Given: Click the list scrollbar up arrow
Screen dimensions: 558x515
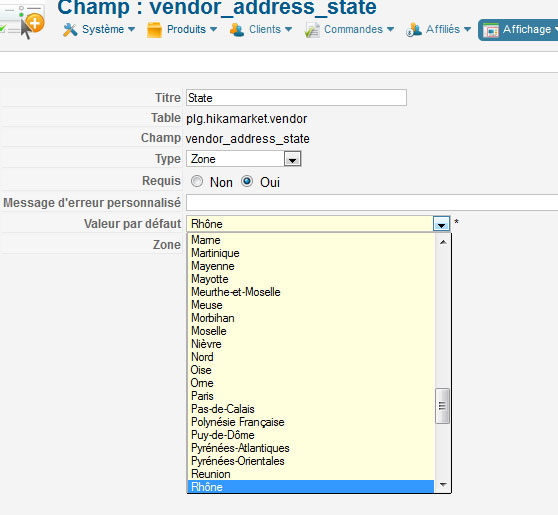Looking at the screenshot, I should click(443, 242).
